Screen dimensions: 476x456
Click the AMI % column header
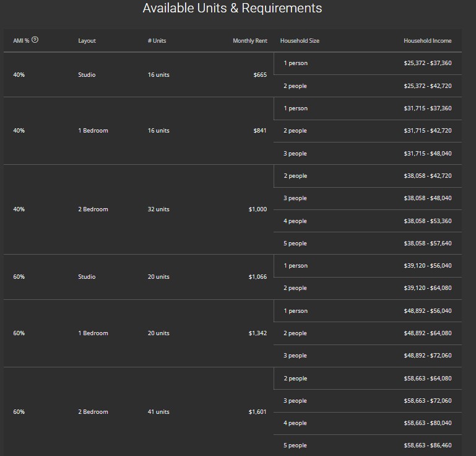[21, 41]
